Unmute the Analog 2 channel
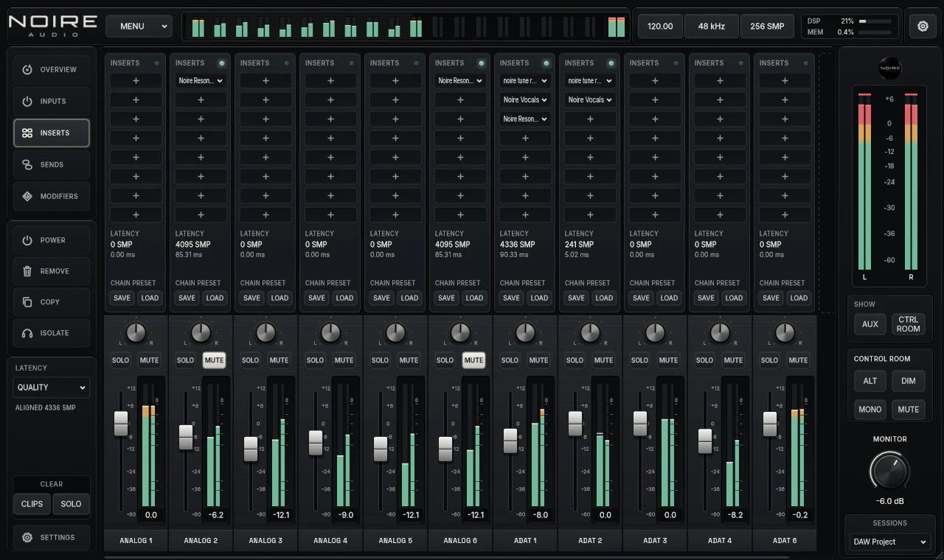The width and height of the screenshot is (944, 560). [x=214, y=360]
